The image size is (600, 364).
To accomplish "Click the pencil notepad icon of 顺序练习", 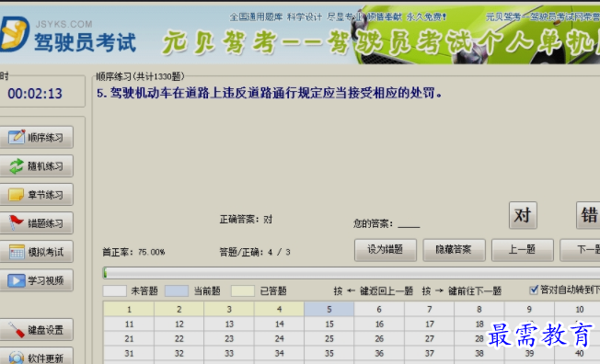I will (x=17, y=137).
